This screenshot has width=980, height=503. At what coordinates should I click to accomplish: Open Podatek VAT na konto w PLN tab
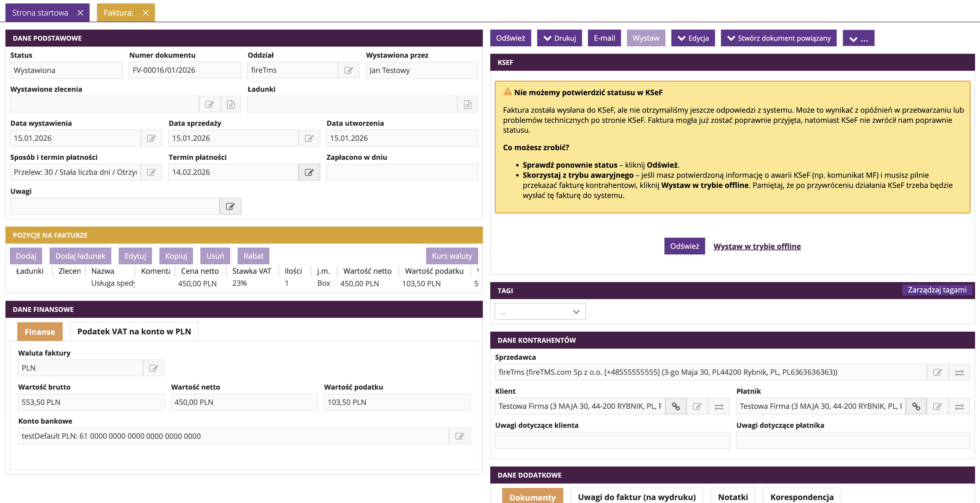point(134,332)
